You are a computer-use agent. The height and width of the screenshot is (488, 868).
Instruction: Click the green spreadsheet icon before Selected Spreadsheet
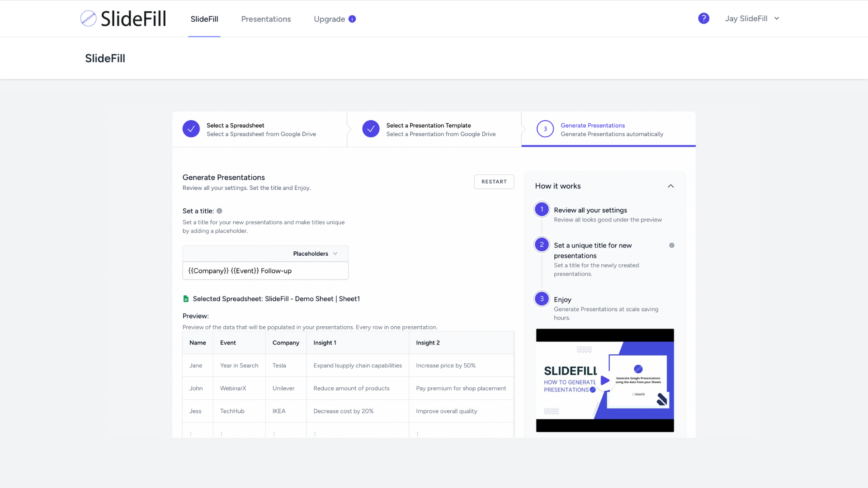[186, 299]
